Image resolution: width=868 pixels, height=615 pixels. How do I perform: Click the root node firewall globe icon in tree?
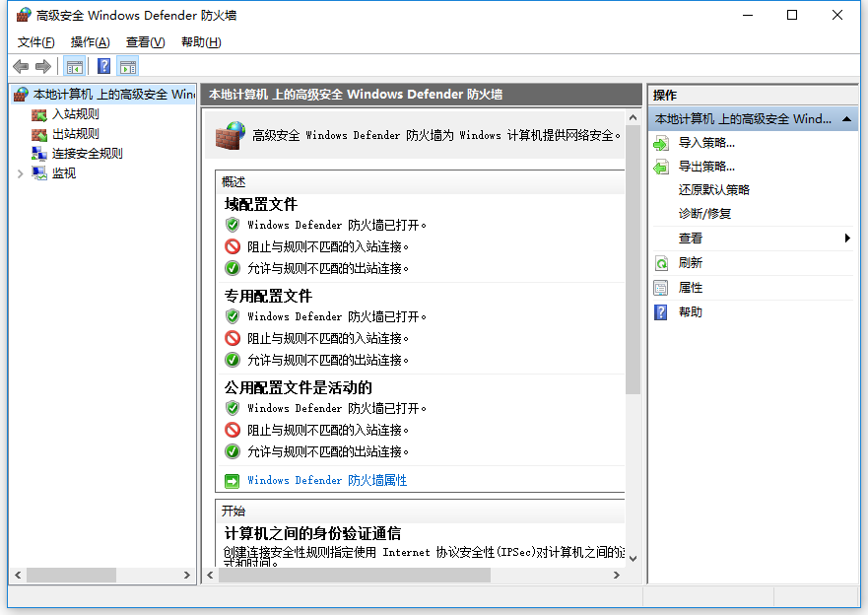(21, 94)
